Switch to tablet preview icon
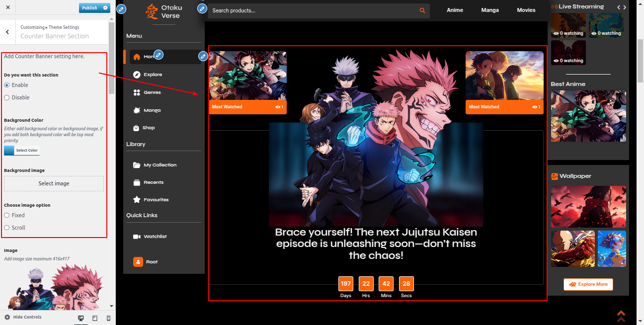The image size is (644, 325). pyautogui.click(x=95, y=318)
